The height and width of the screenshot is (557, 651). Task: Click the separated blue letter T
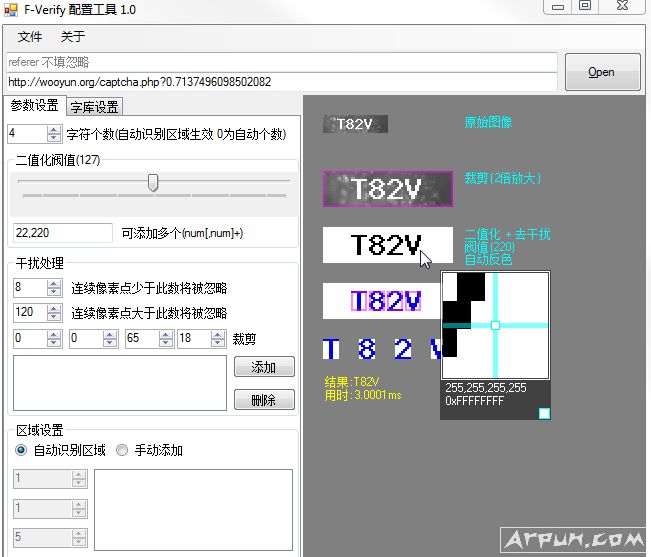(331, 349)
